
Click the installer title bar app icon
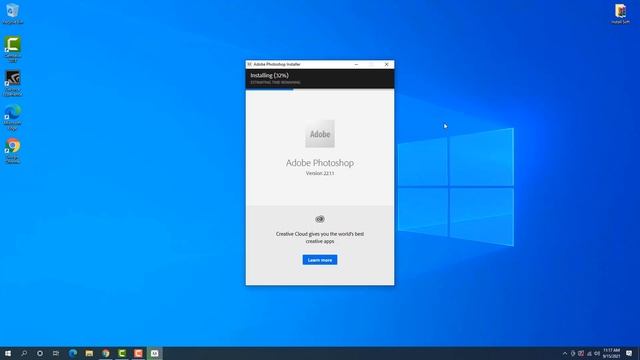(249, 64)
